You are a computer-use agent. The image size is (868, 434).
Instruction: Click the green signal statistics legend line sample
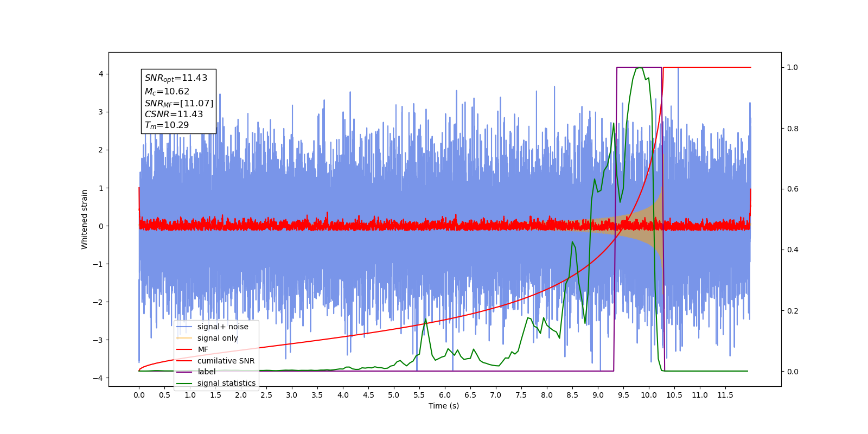184,383
